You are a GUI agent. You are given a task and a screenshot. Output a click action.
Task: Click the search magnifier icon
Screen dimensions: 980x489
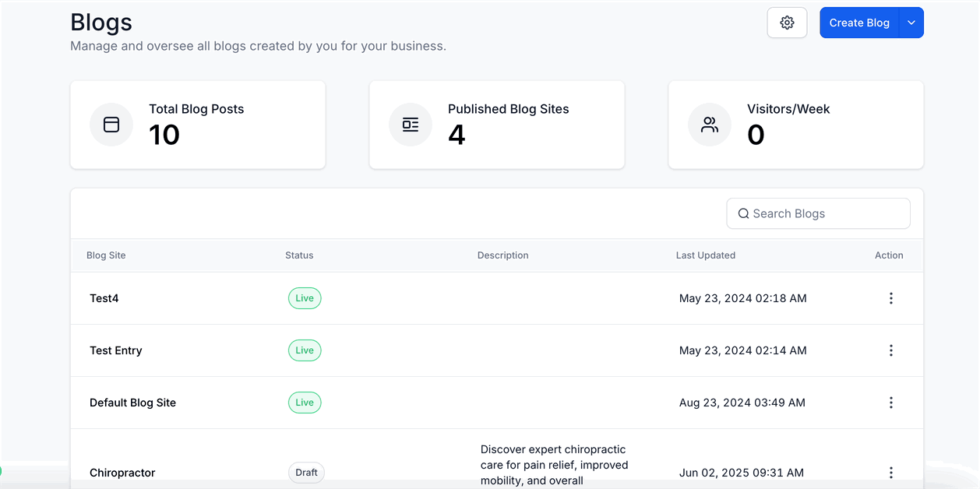point(743,213)
